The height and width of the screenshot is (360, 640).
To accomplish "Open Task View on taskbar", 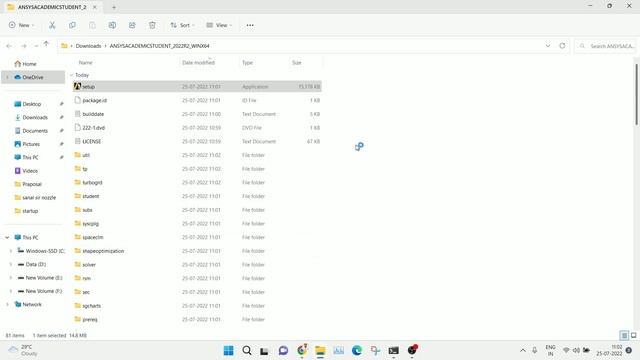I will point(264,351).
